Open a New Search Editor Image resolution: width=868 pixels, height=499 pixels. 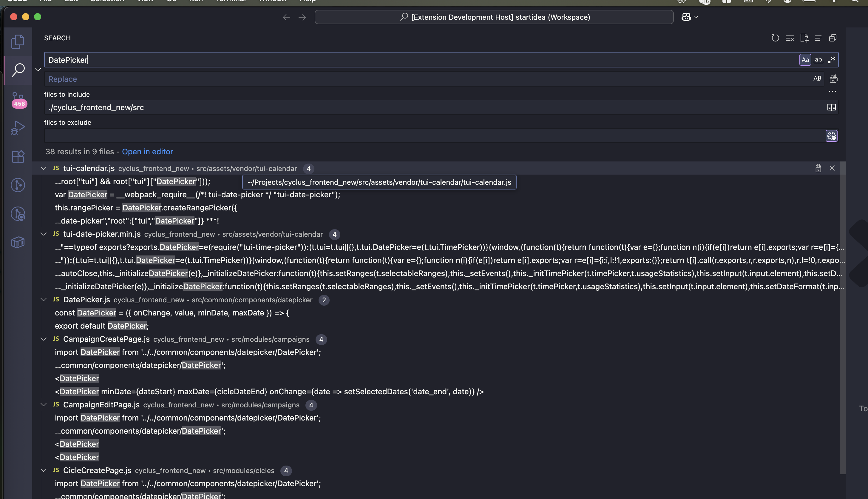click(804, 38)
